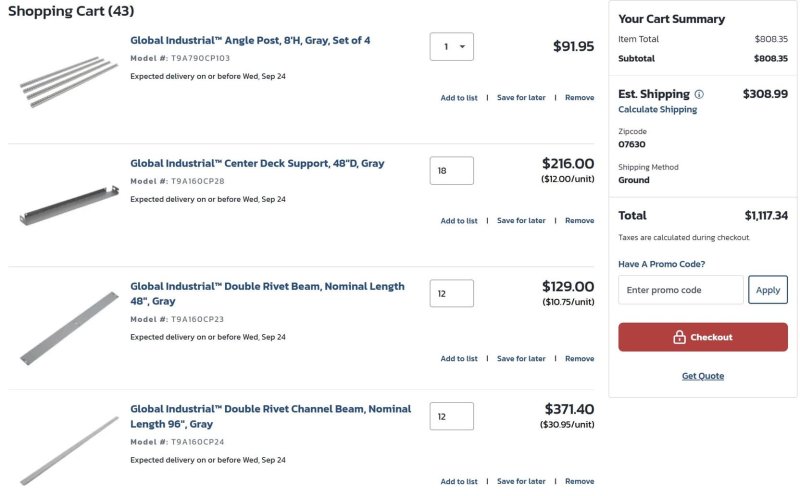The height and width of the screenshot is (496, 800).
Task: Open the Center Deck Support product image
Action: point(68,204)
